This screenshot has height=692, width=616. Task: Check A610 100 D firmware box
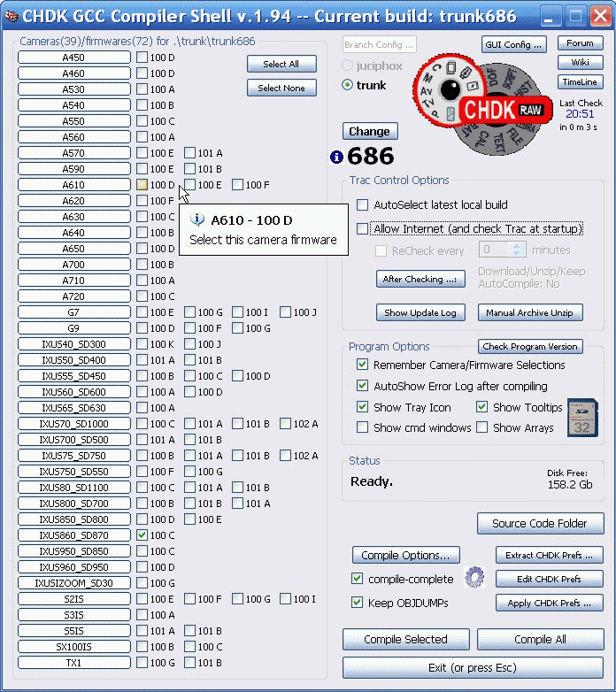click(142, 185)
